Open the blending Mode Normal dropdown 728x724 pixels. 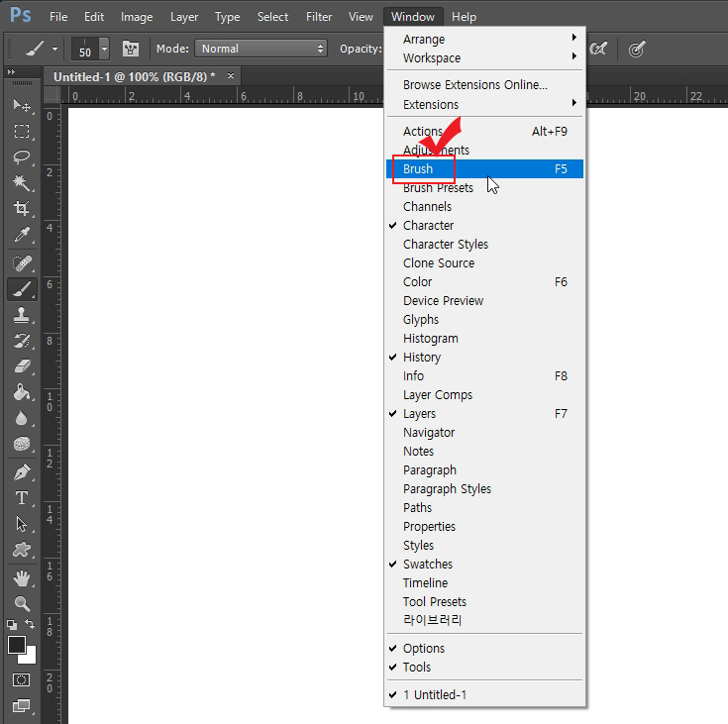260,49
